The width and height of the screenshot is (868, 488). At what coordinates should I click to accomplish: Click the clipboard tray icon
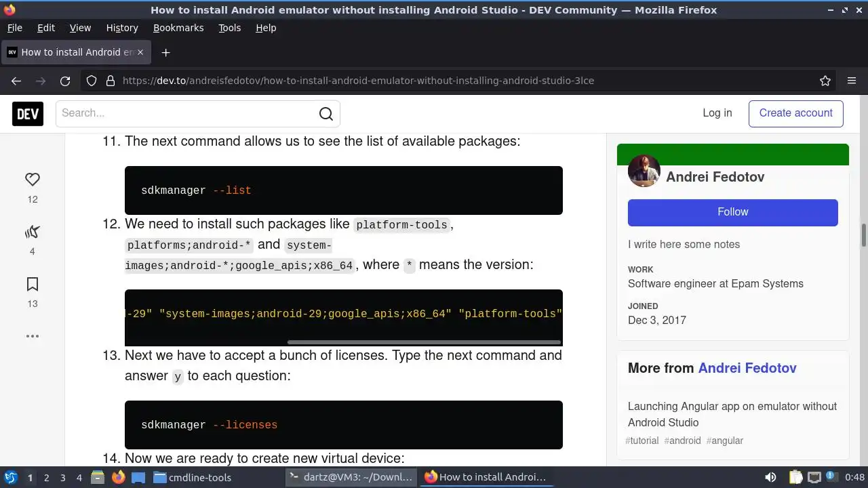[x=795, y=477]
